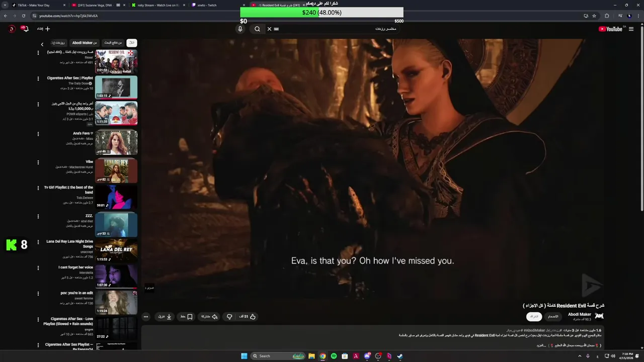Bookmark this page with the star icon
Viewport: 644px width, 362px height.
594,16
